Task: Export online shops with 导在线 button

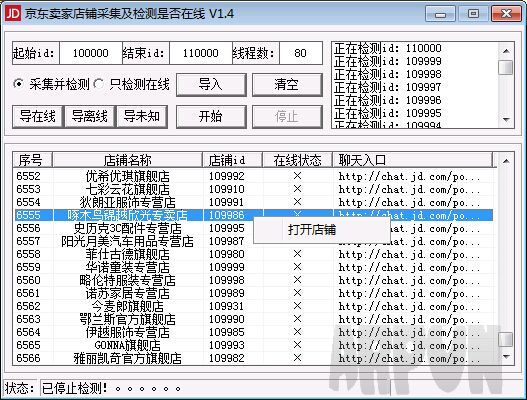Action: click(38, 117)
